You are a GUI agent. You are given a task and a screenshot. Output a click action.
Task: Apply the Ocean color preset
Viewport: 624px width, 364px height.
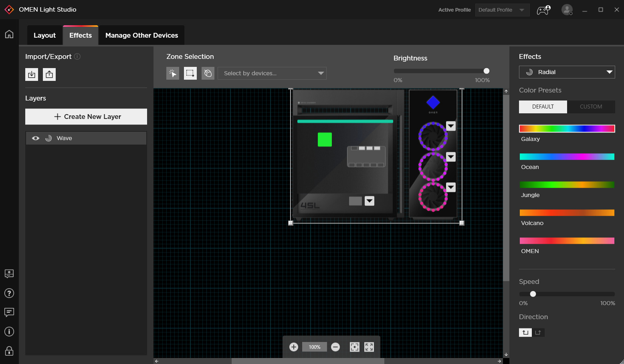click(567, 157)
